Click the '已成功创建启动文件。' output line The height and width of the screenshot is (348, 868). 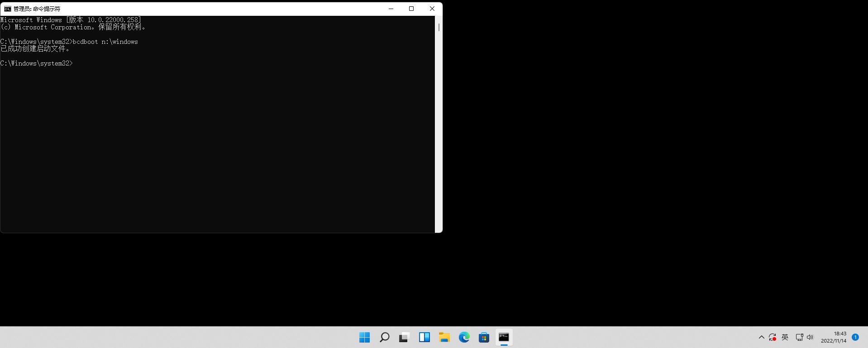coord(35,49)
